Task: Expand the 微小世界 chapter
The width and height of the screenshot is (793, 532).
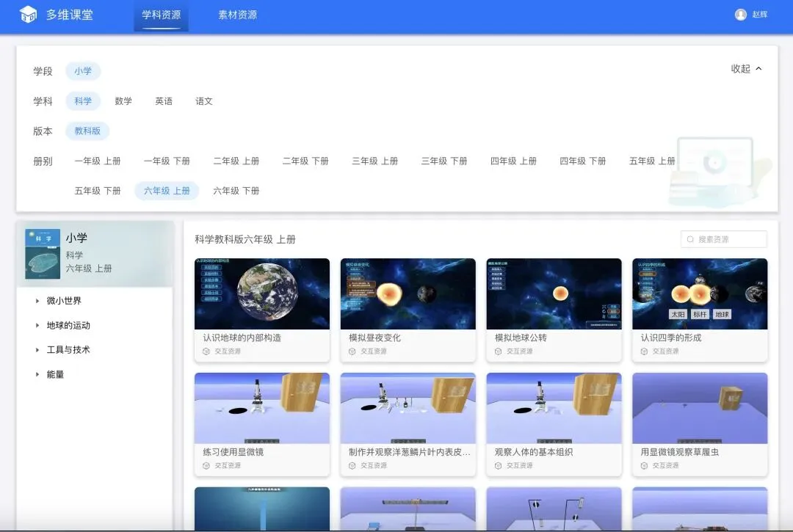Action: (64, 301)
